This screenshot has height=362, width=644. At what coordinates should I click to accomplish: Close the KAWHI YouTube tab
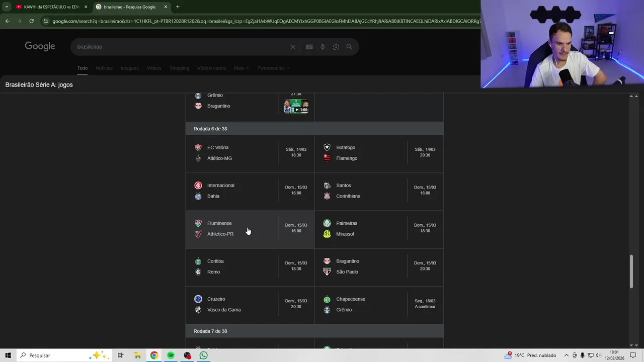click(x=86, y=7)
